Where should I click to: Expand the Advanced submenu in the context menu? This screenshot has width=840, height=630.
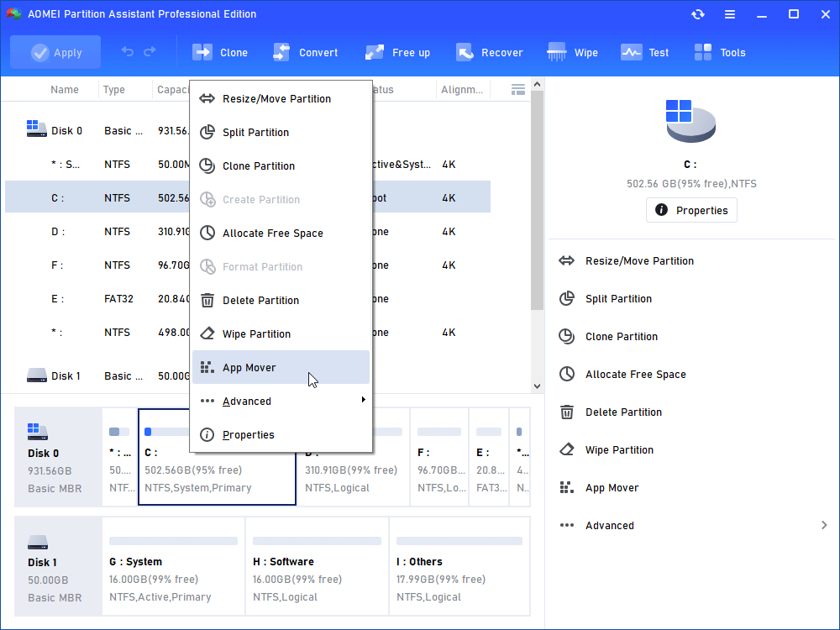(x=281, y=402)
